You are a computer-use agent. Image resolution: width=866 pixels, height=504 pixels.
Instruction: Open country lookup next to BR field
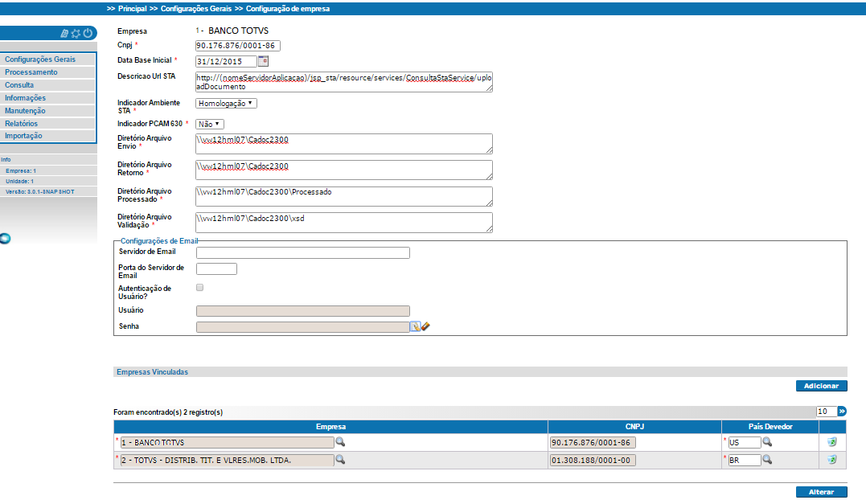767,459
